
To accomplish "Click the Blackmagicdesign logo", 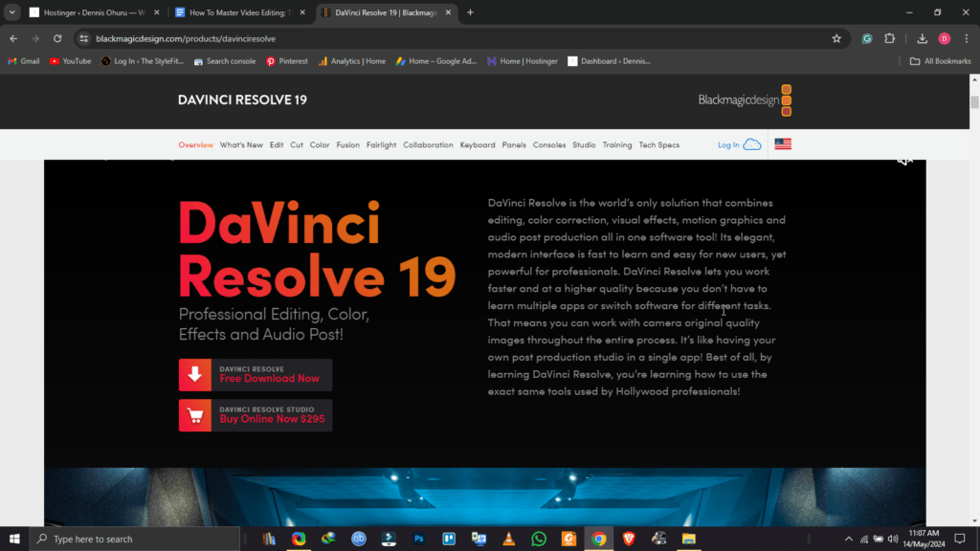I will 745,99.
